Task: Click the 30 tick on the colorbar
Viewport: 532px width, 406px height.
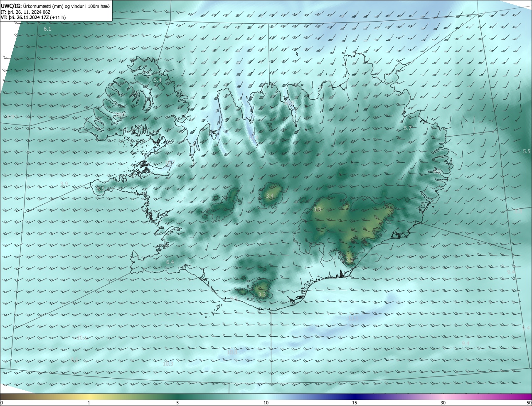Action: click(443, 403)
